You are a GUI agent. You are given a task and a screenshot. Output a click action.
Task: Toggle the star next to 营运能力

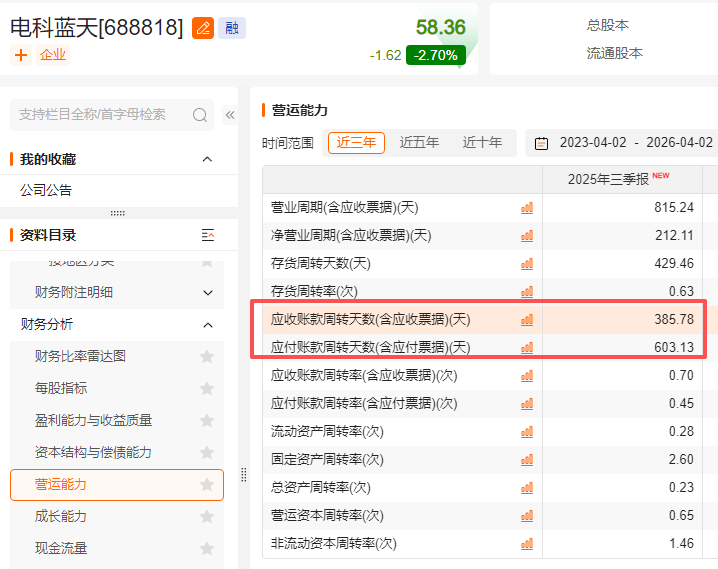pos(207,485)
